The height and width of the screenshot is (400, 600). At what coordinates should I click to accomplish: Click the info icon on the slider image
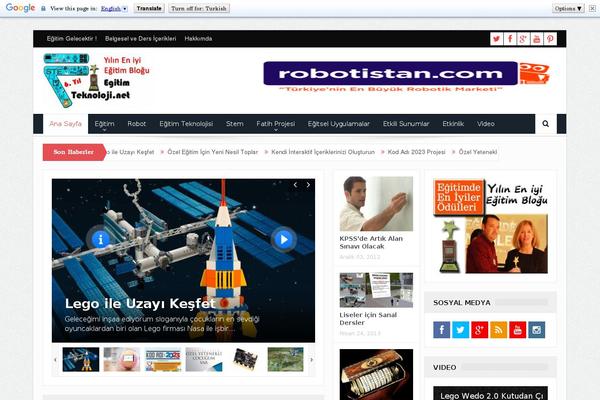[x=100, y=240]
